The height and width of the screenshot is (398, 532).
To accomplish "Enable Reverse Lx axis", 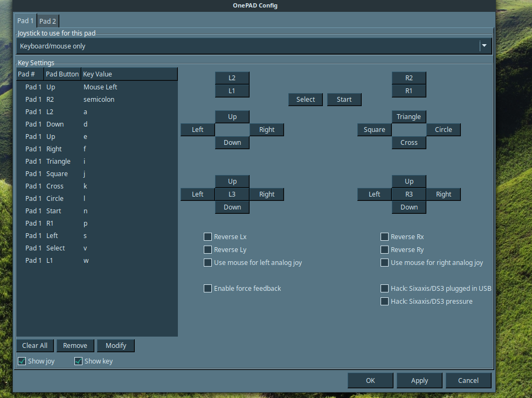I will 208,236.
